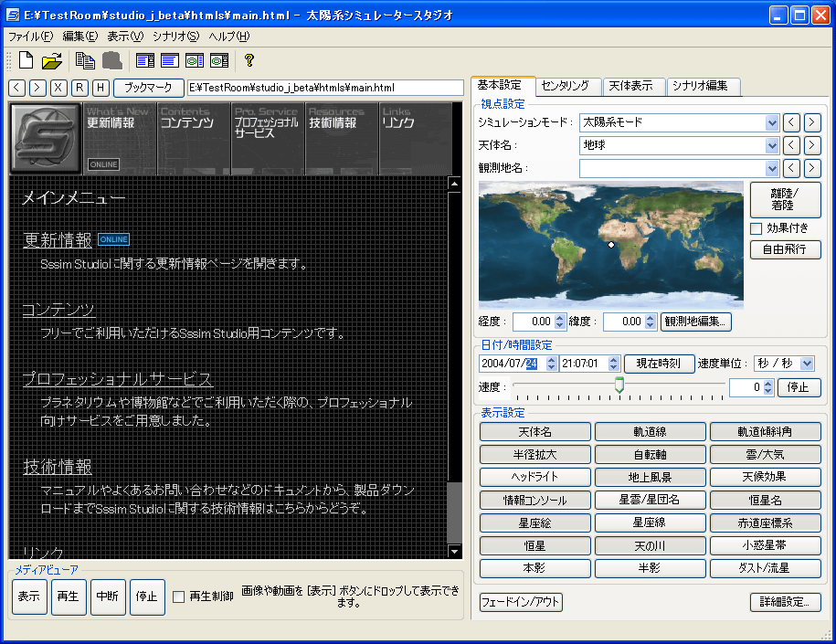Previous observation site arrow button

pos(791,168)
